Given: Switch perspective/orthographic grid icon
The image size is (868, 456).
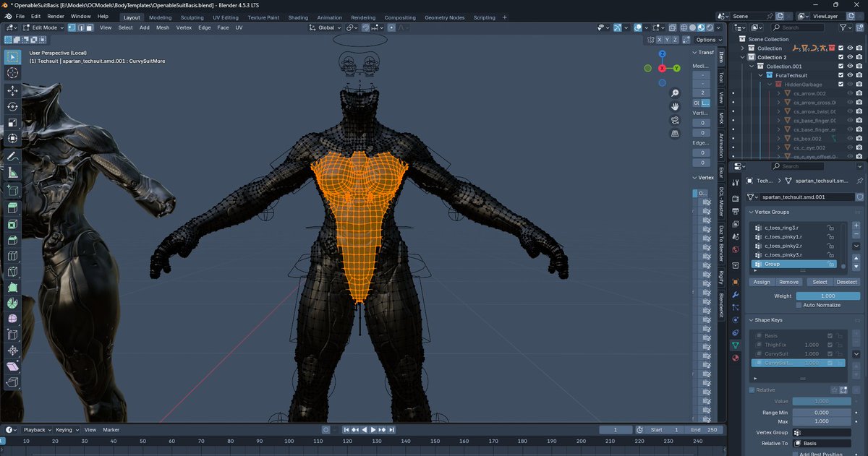Looking at the screenshot, I should pyautogui.click(x=675, y=133).
